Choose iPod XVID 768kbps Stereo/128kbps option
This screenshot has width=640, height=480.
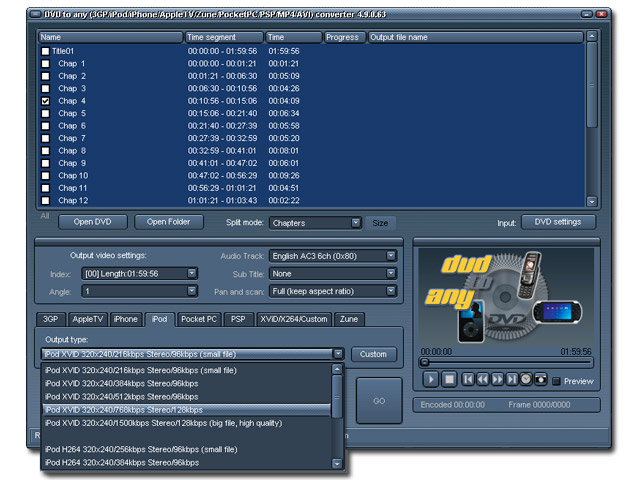[187, 410]
